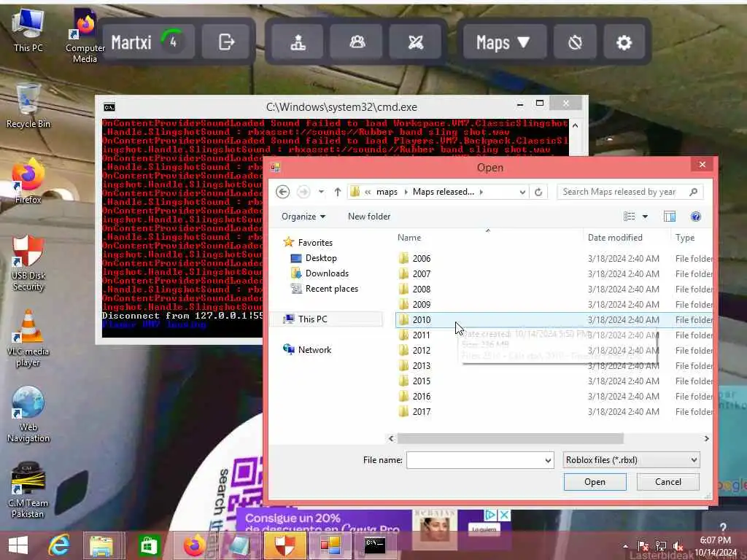Screen dimensions: 747x560
Task: Click the Martxi player button
Action: (x=147, y=42)
